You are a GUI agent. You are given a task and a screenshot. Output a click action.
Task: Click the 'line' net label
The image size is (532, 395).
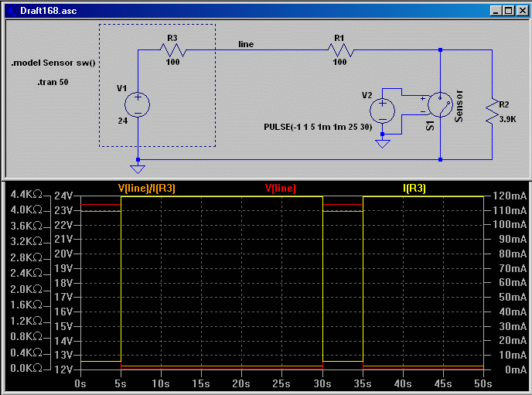[x=246, y=44]
